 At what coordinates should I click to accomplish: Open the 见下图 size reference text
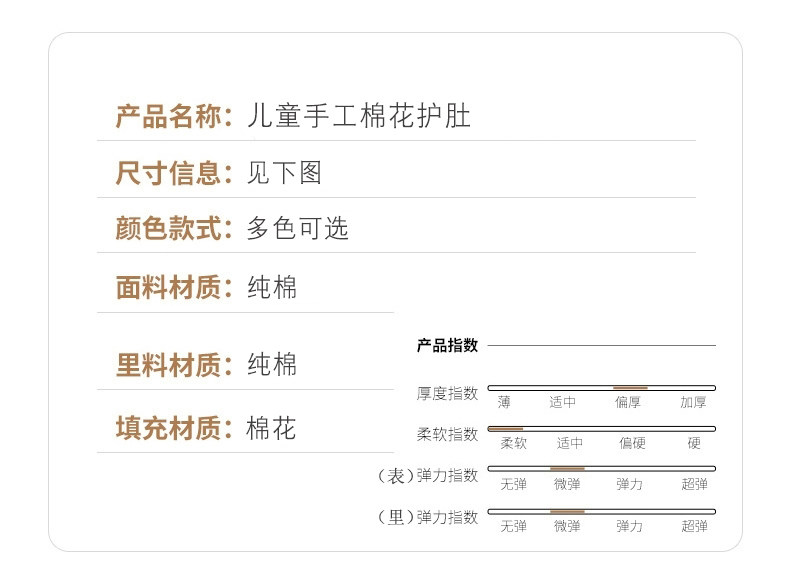click(x=284, y=173)
